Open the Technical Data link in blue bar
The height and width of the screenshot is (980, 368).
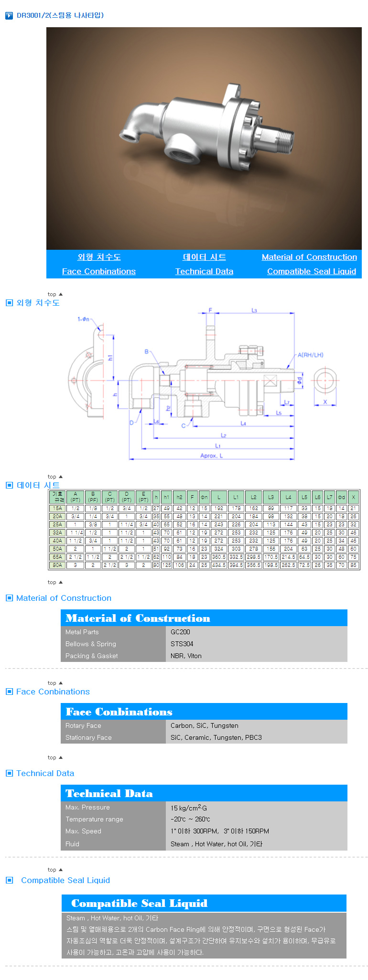[204, 271]
